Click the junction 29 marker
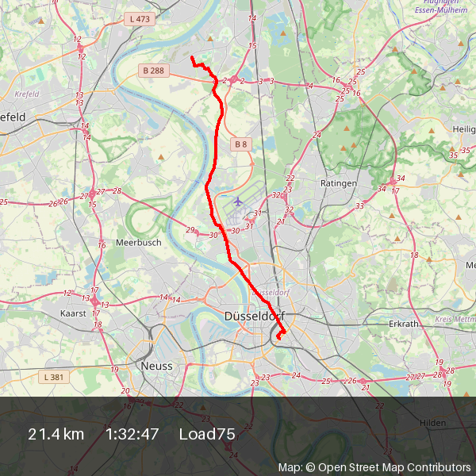Screen dimensions: 476x476 [190, 230]
